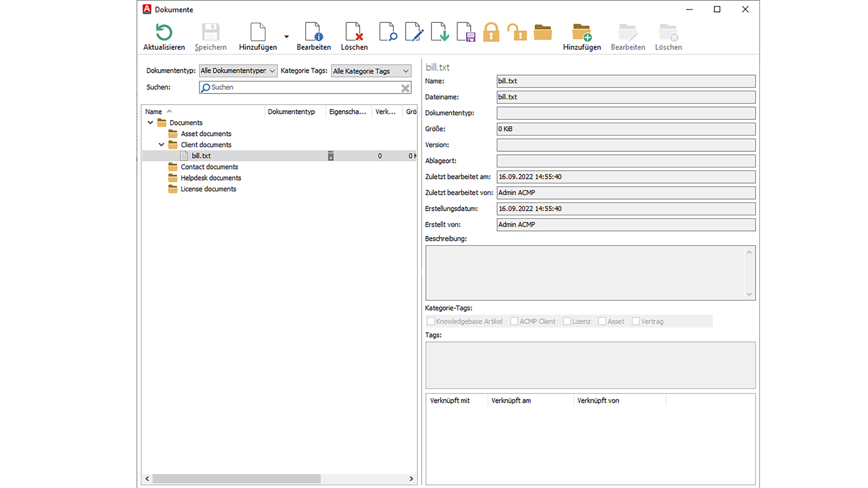Open the Dokumententyp filter dropdown
Viewport: 868px width, 488px height.
tap(238, 71)
